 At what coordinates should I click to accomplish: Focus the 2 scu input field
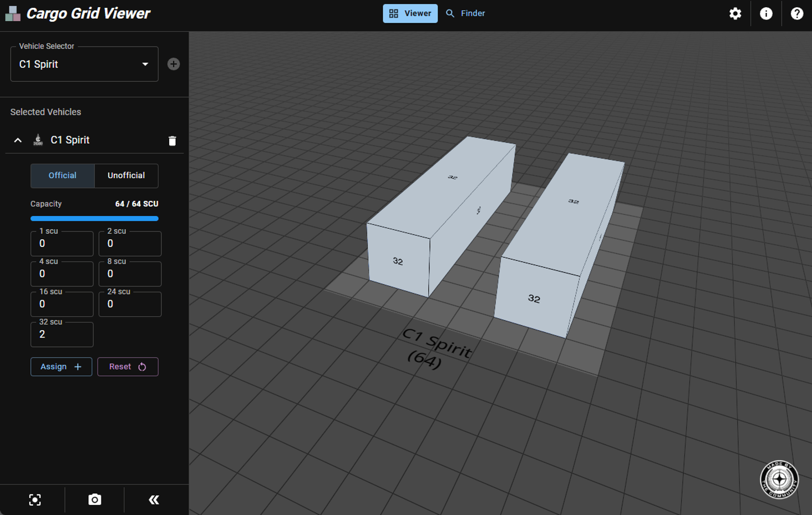coord(130,244)
